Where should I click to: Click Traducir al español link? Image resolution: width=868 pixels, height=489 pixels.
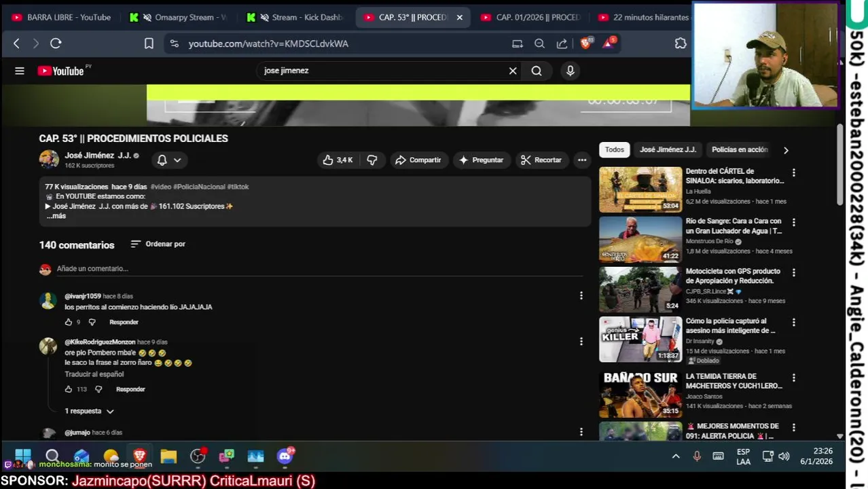point(94,374)
